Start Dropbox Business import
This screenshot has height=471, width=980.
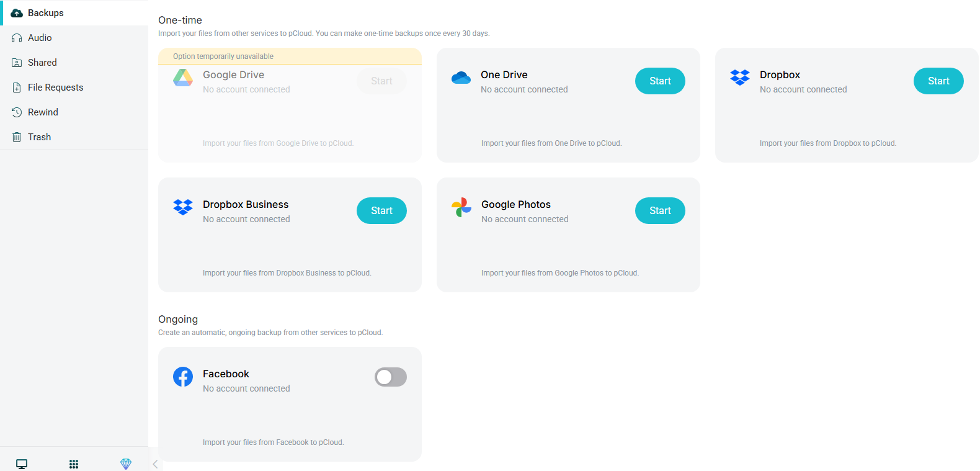tap(381, 210)
